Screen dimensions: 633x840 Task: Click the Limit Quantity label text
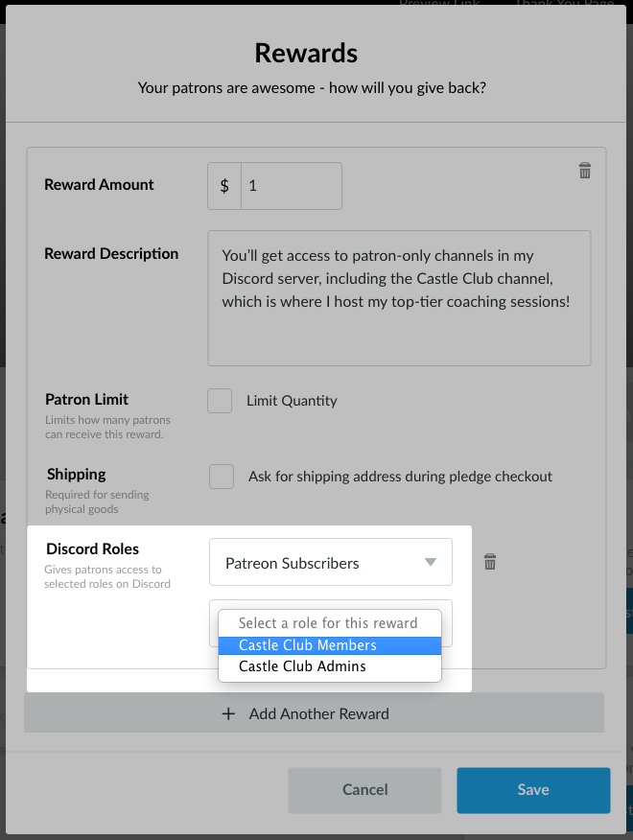(x=292, y=401)
